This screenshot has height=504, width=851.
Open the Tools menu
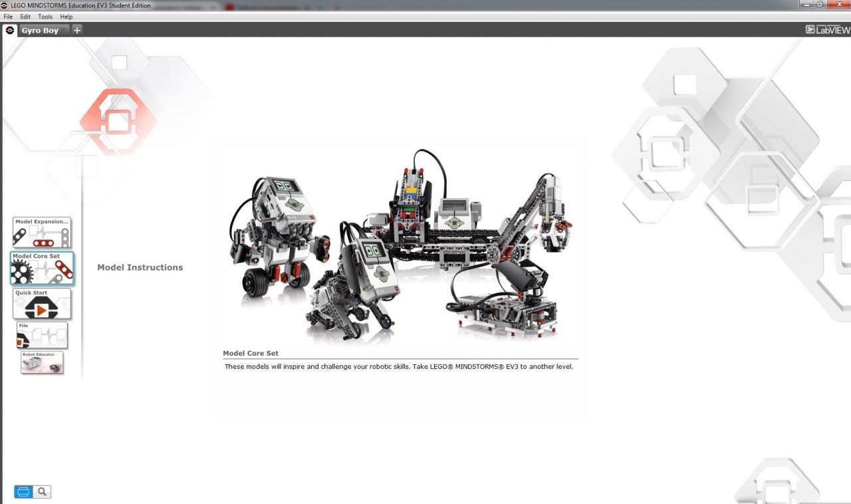pos(45,17)
